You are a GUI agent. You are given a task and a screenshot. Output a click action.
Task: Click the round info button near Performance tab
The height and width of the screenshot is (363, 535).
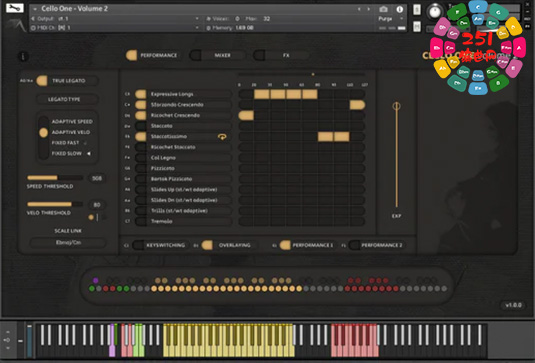[23, 56]
